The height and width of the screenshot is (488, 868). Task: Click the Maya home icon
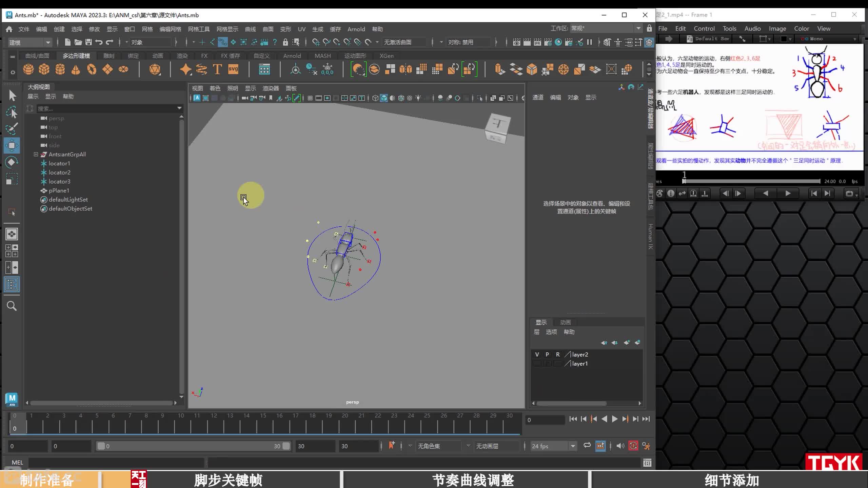coord(9,29)
